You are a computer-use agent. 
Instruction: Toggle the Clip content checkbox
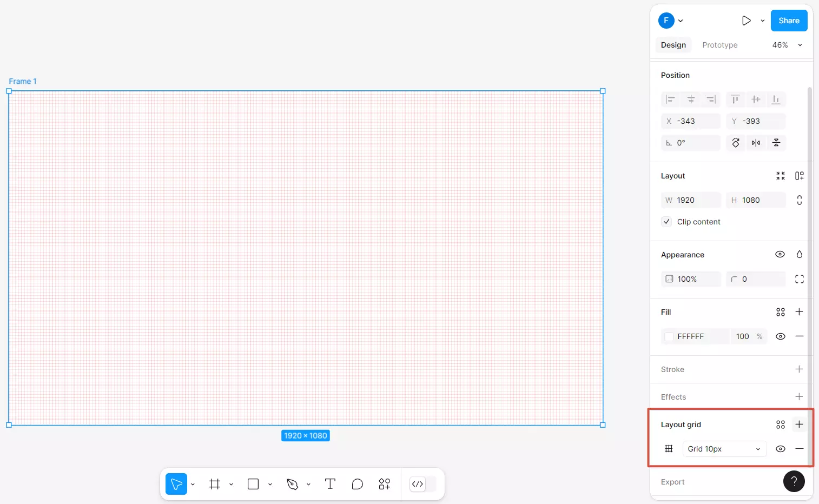[x=667, y=222]
